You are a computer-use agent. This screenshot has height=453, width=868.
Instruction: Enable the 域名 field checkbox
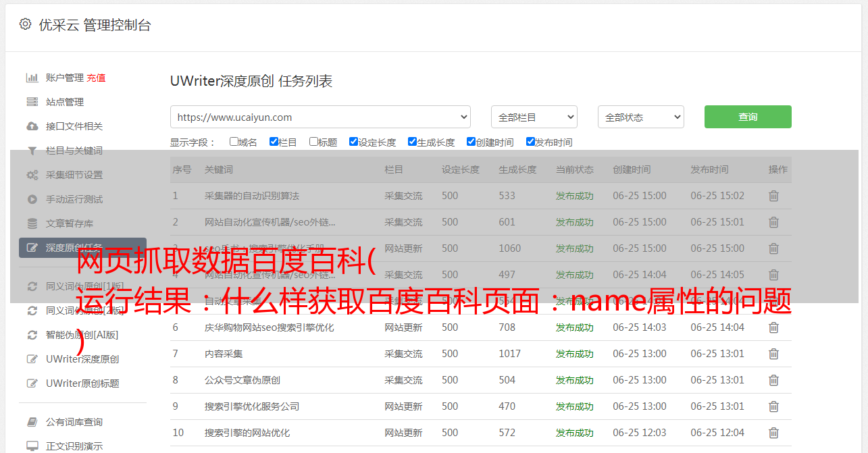[234, 142]
